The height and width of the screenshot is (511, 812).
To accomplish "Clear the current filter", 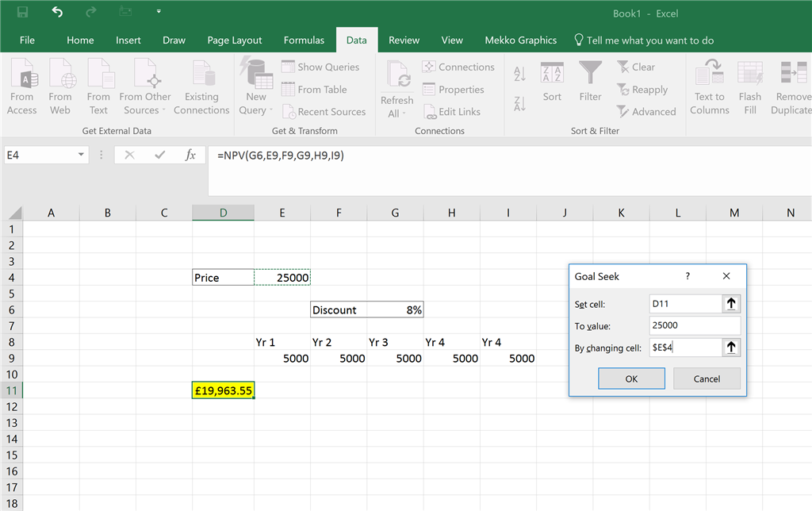I will click(636, 67).
